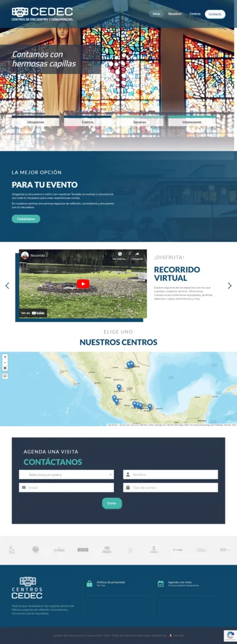Open the Inicio menu item
This screenshot has width=237, height=644.
[x=156, y=14]
